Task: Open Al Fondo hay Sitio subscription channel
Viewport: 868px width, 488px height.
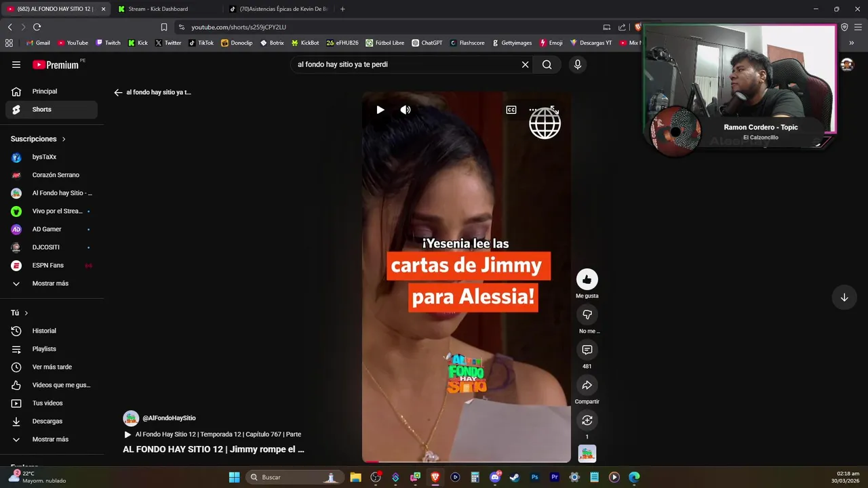Action: pos(52,193)
